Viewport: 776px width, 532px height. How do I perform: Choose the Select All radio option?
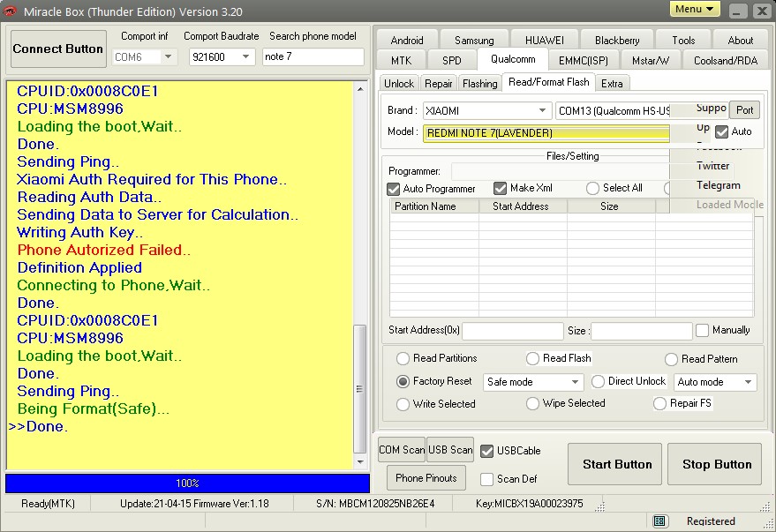coord(592,189)
